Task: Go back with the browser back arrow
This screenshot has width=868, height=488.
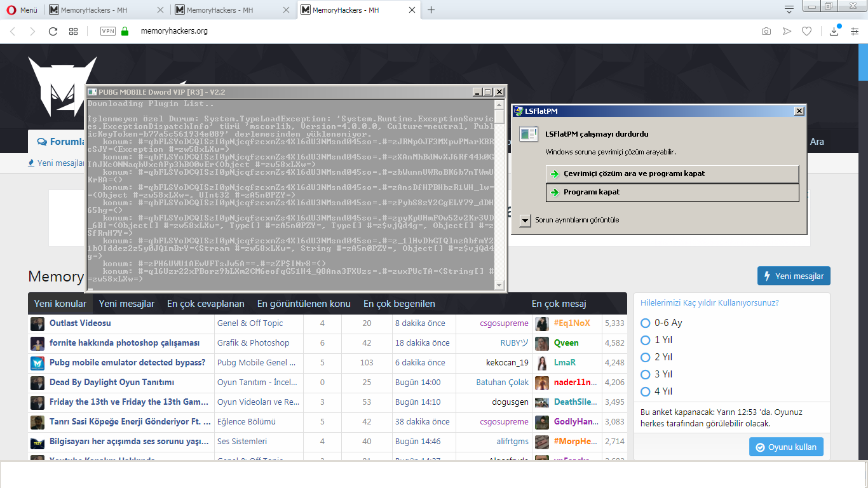Action: point(13,31)
